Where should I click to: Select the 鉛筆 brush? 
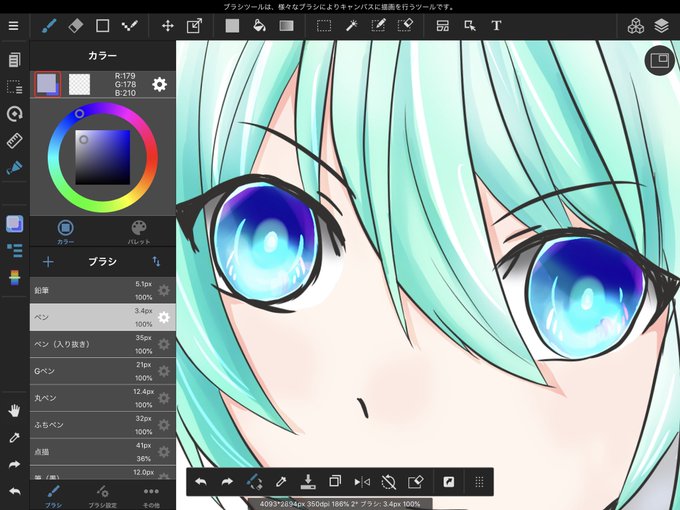[103, 290]
